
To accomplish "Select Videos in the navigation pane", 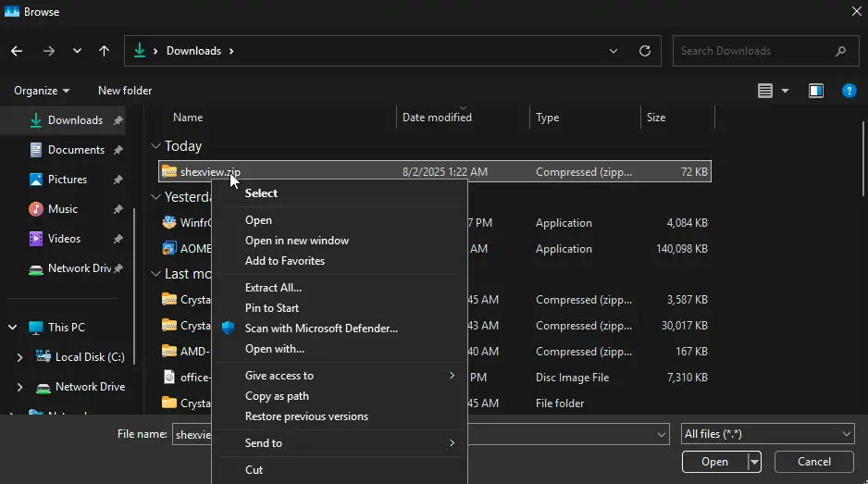I will tap(64, 239).
